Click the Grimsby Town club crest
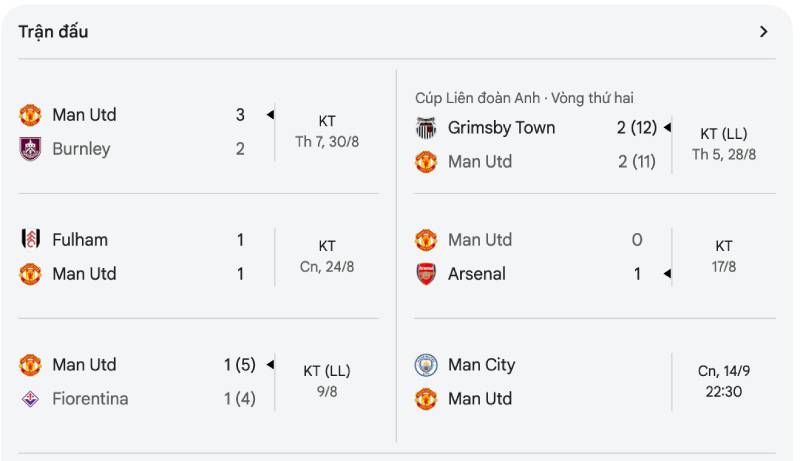 (x=427, y=128)
